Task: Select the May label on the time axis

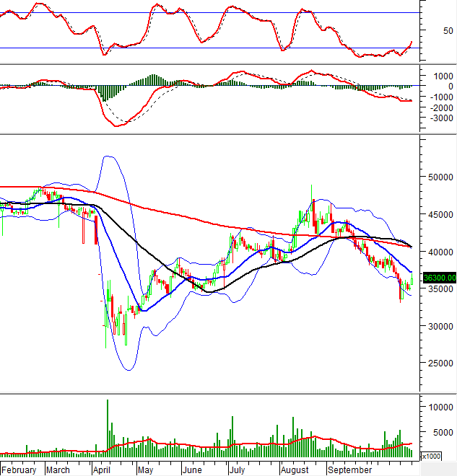Action: (146, 470)
